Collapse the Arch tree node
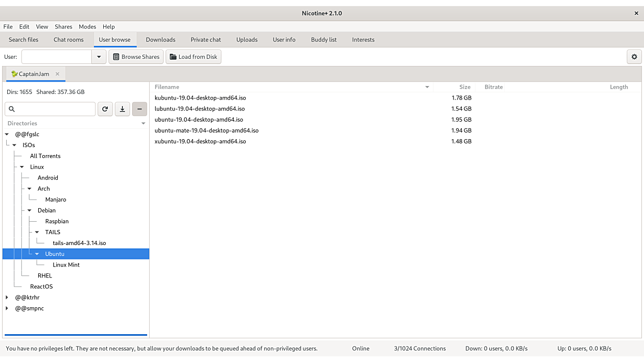Image resolution: width=644 pixels, height=362 pixels. point(29,189)
